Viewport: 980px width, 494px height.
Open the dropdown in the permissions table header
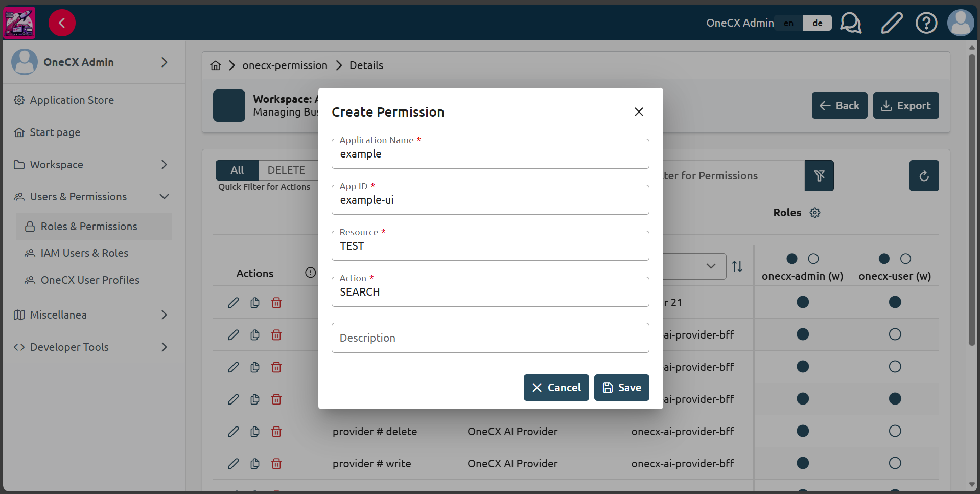pyautogui.click(x=711, y=266)
